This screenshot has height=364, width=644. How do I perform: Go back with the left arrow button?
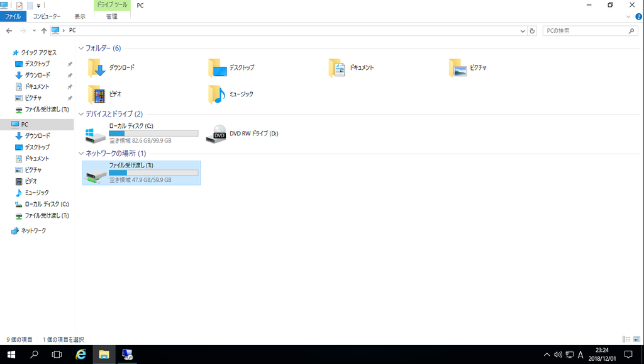click(x=9, y=31)
